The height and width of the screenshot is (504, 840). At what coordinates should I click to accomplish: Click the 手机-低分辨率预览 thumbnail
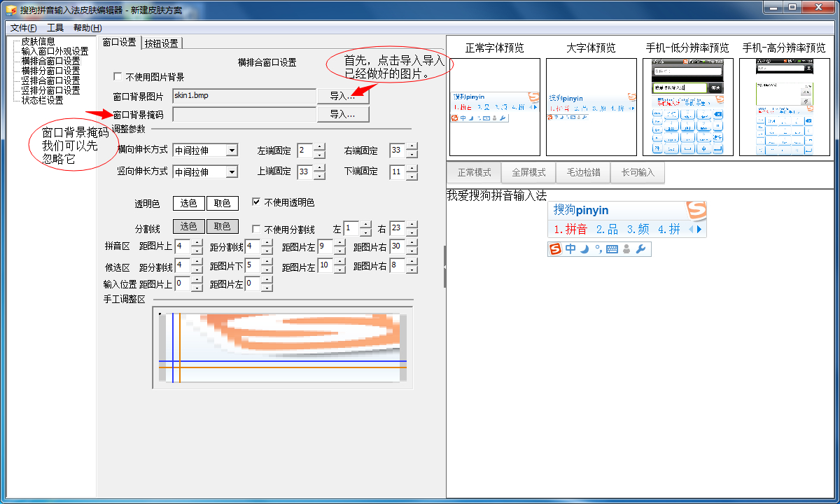688,107
